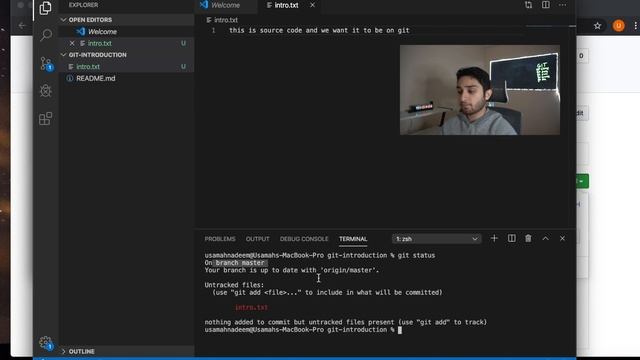Screen dimensions: 640x360
Task: Open the Extensions view
Action: coord(45,119)
